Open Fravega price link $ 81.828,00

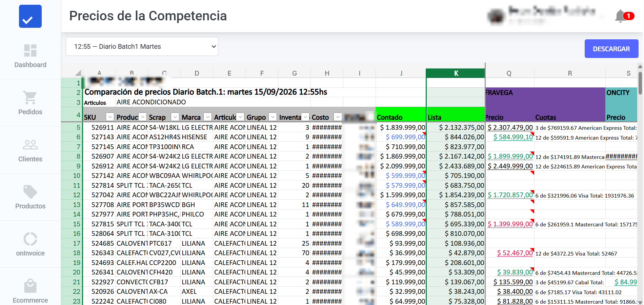(x=515, y=301)
